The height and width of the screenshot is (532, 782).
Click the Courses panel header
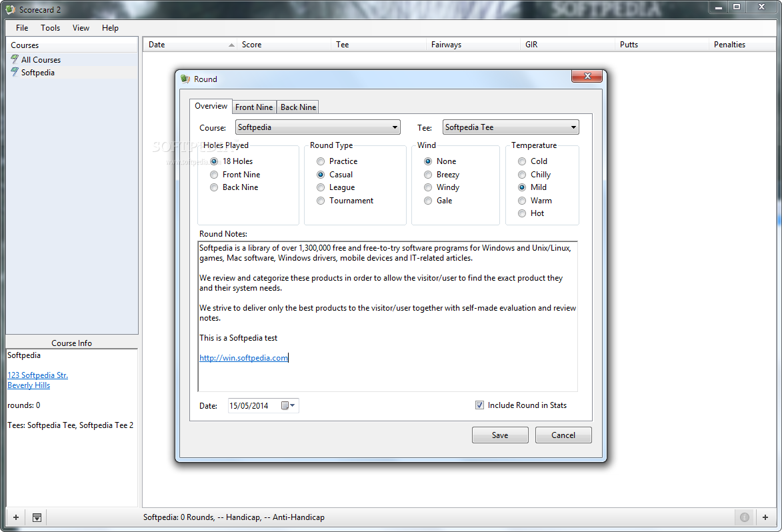[72, 45]
